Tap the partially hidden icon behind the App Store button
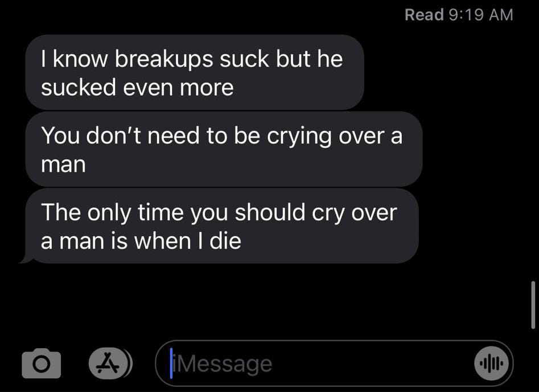 click(x=129, y=364)
